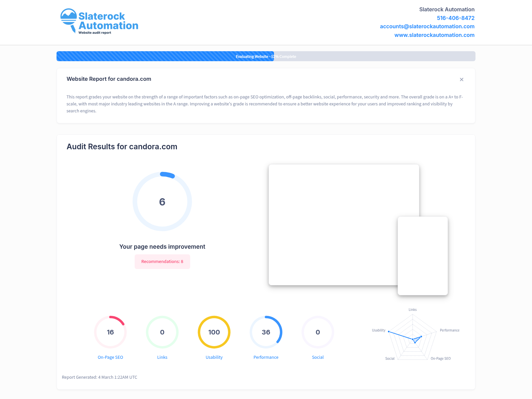Select the Usability score circle 100

pyautogui.click(x=214, y=332)
